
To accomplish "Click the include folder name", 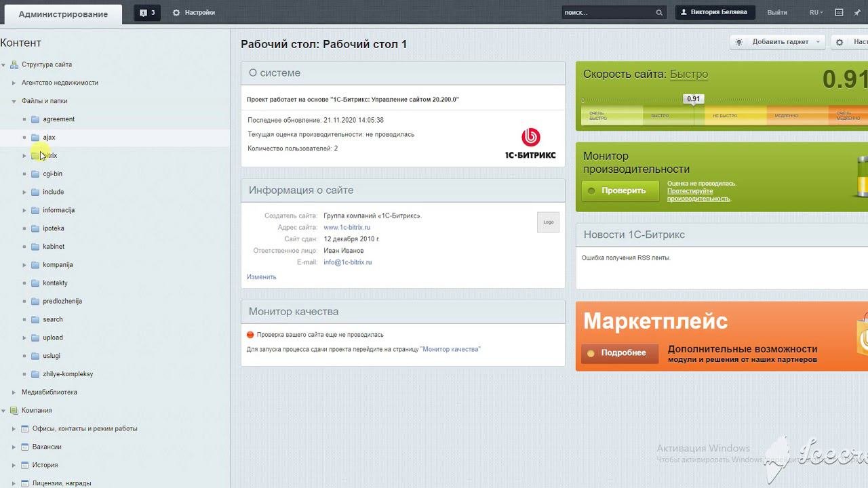I will point(54,192).
